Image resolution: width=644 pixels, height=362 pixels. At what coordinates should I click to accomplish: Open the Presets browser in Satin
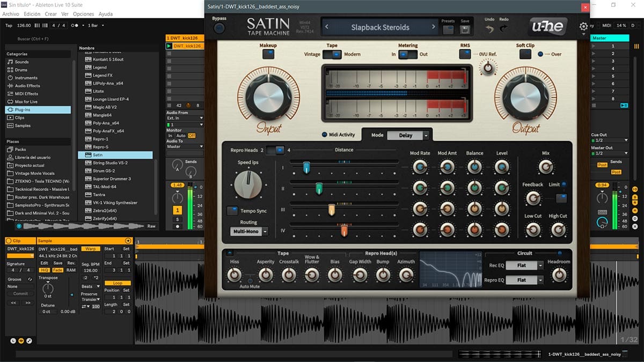[448, 29]
